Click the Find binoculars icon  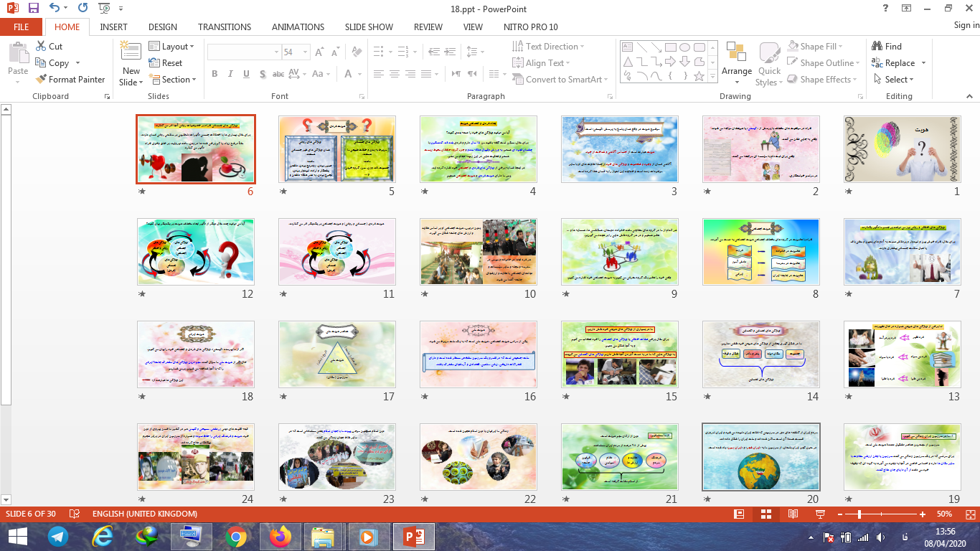(877, 47)
